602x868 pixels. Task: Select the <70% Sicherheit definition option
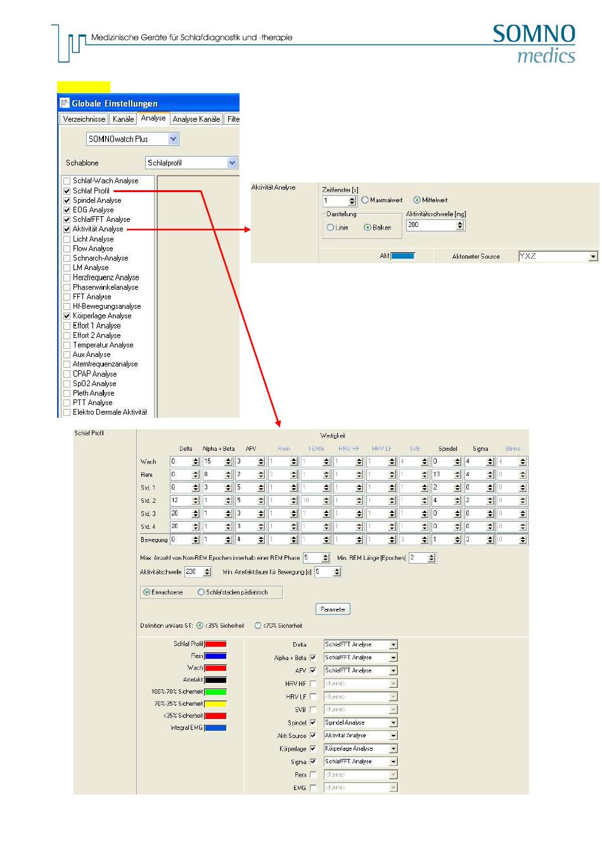(258, 626)
